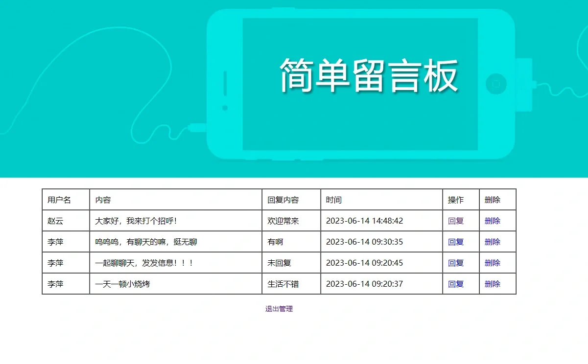Image resolution: width=588 pixels, height=364 pixels.
Task: Click 回复 on the 未回复 message row
Action: (x=455, y=263)
